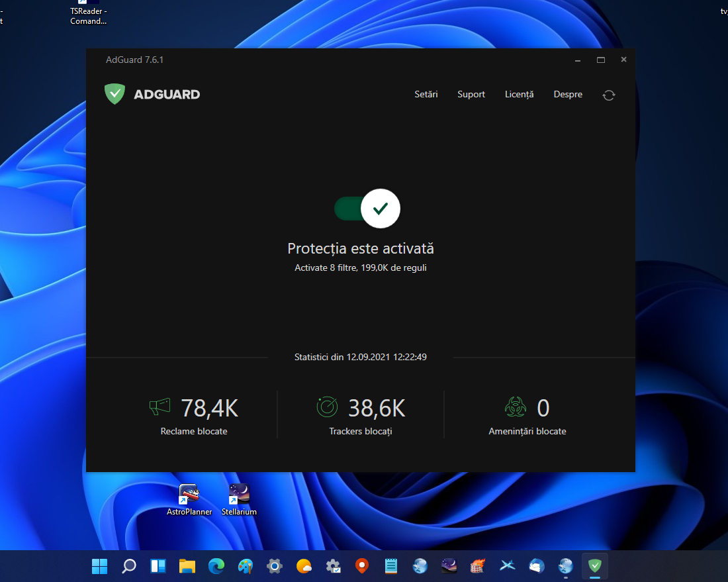Open taskbar Search

[x=128, y=565]
